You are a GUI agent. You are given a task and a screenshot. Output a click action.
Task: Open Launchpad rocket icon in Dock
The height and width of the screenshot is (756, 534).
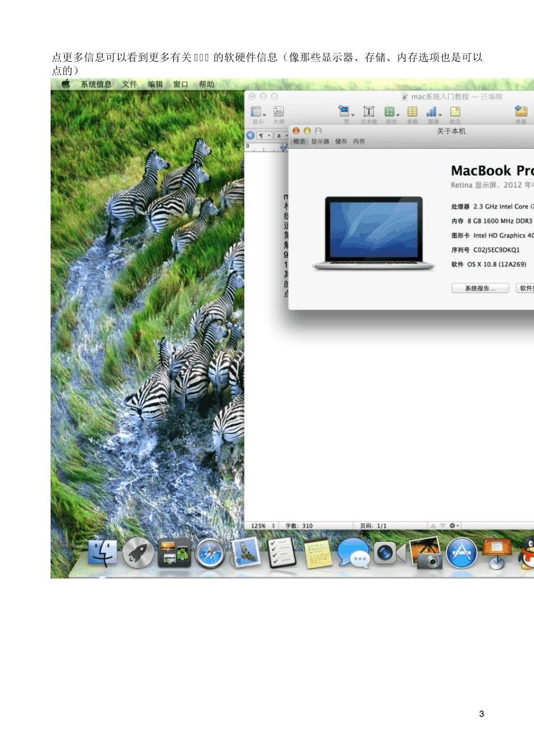pyautogui.click(x=138, y=553)
